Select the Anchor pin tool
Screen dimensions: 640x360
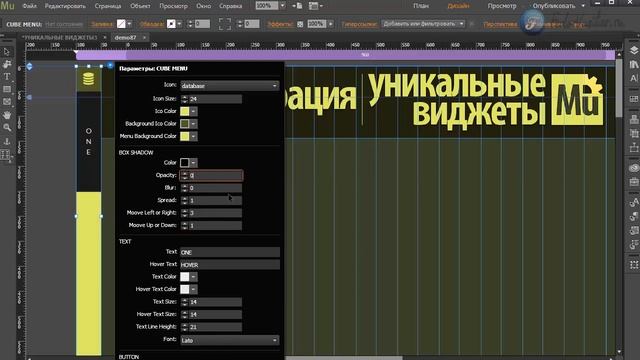(7, 141)
